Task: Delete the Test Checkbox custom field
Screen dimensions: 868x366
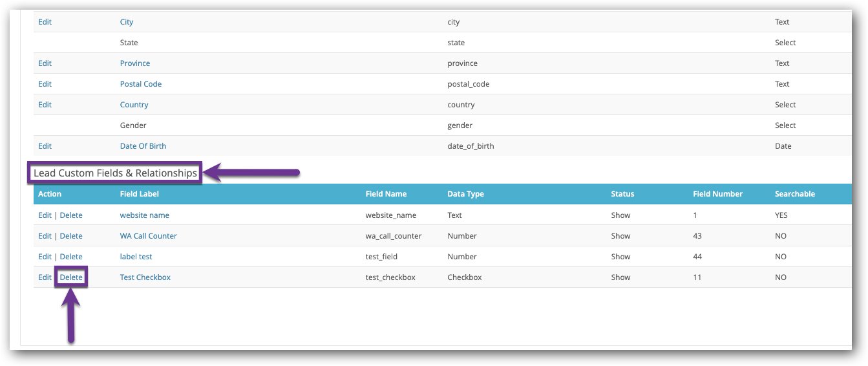Action: (71, 277)
